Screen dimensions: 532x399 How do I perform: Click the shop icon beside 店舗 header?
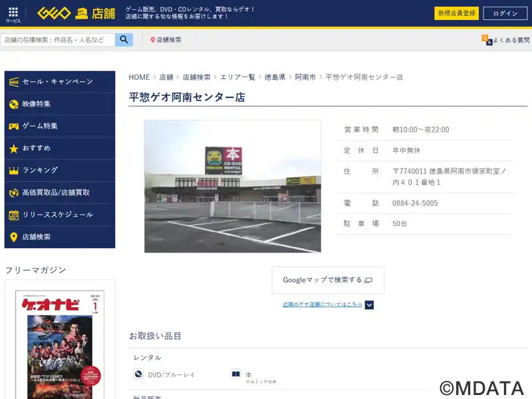tap(81, 13)
